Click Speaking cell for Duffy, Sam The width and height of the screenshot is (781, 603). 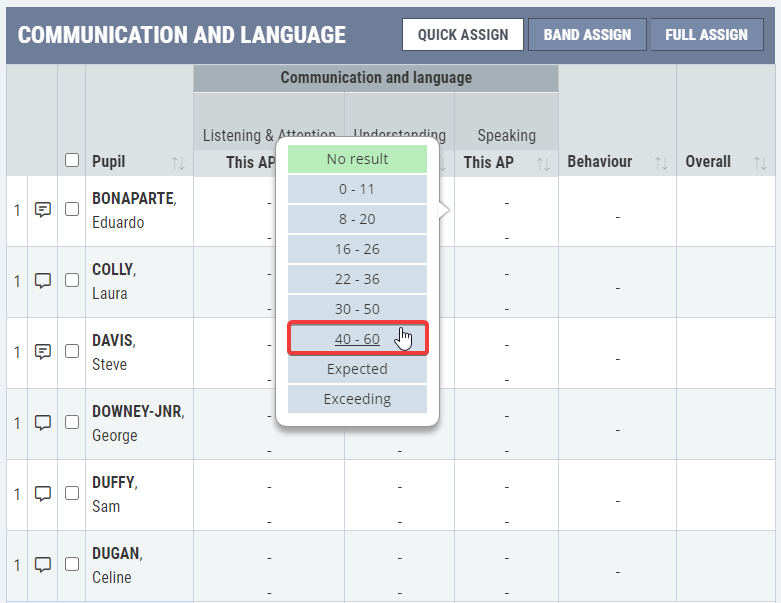click(x=507, y=495)
